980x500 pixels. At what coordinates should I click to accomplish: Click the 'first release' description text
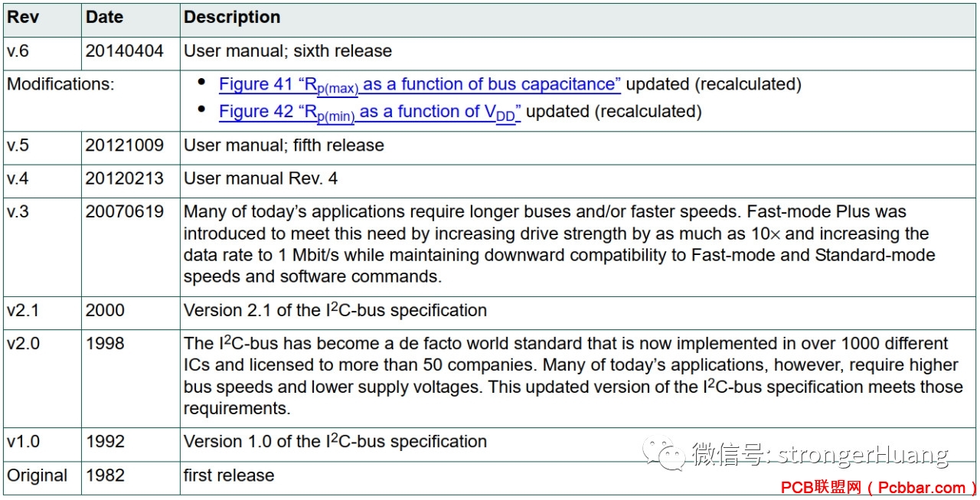tap(229, 475)
